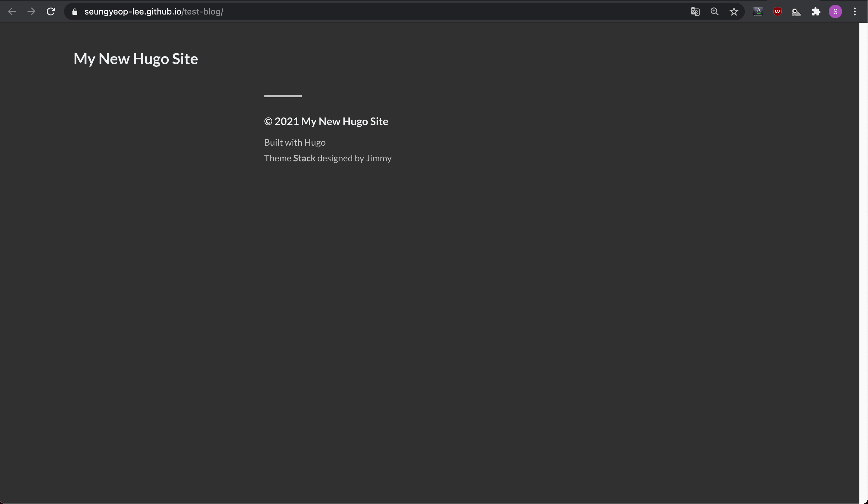Open the uBlock Origin shield extension
This screenshot has height=504, width=868.
point(777,12)
